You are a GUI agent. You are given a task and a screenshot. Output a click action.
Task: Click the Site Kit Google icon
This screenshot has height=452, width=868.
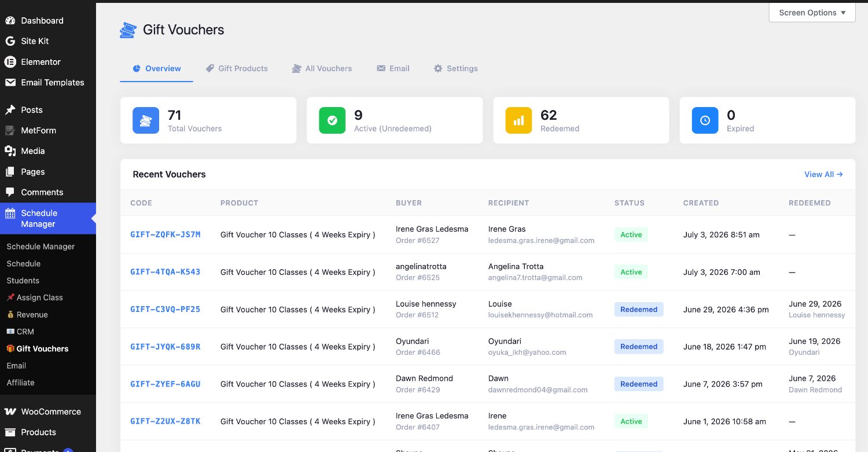[x=10, y=41]
